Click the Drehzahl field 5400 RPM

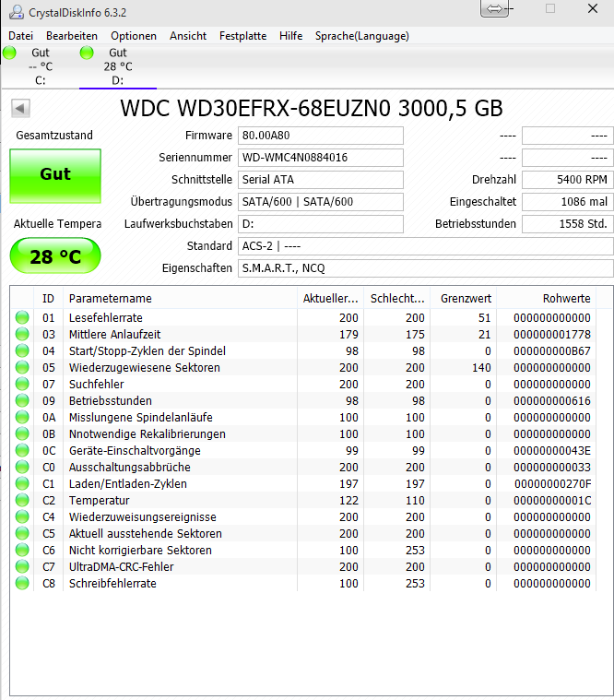[x=568, y=180]
